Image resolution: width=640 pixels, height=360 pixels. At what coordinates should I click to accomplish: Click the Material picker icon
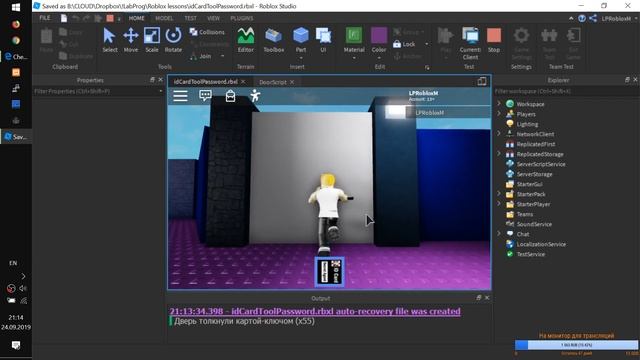pos(354,35)
